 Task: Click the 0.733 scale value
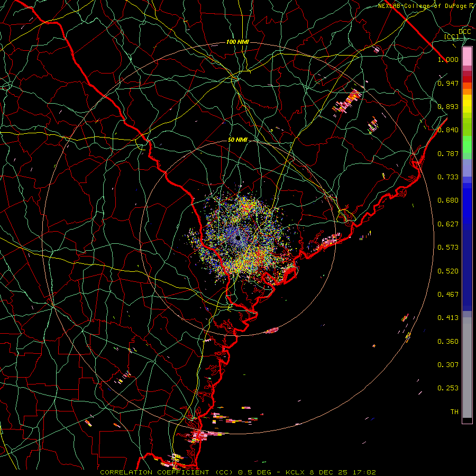(x=448, y=177)
